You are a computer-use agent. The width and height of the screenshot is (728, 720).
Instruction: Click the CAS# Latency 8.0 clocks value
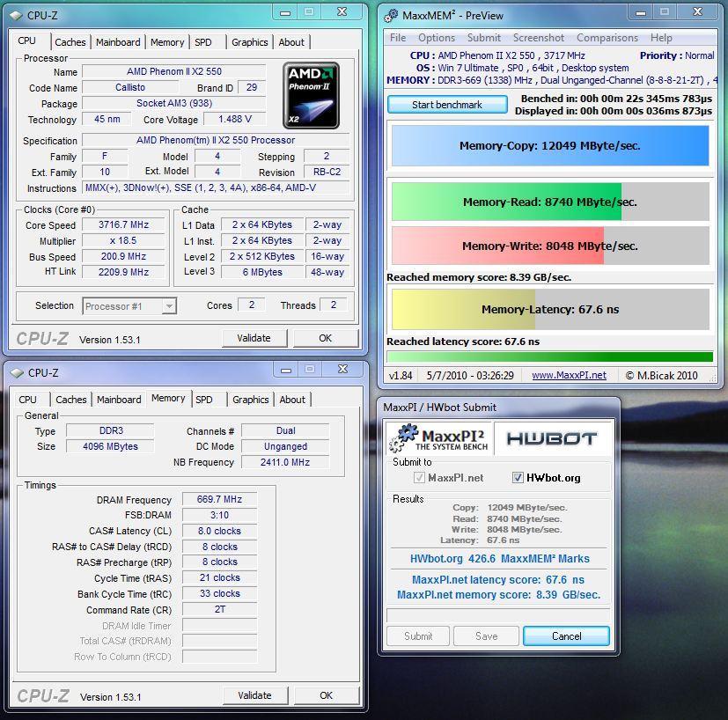point(219,531)
